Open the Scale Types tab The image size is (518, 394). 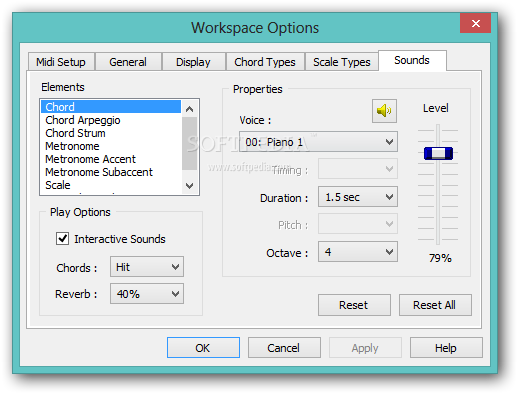point(342,62)
